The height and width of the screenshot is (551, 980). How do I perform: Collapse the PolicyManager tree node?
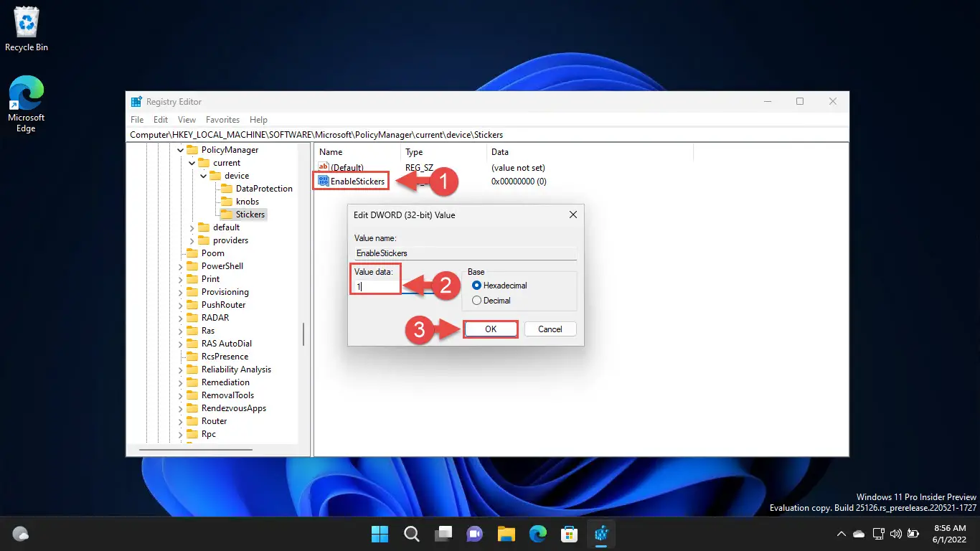pyautogui.click(x=181, y=150)
